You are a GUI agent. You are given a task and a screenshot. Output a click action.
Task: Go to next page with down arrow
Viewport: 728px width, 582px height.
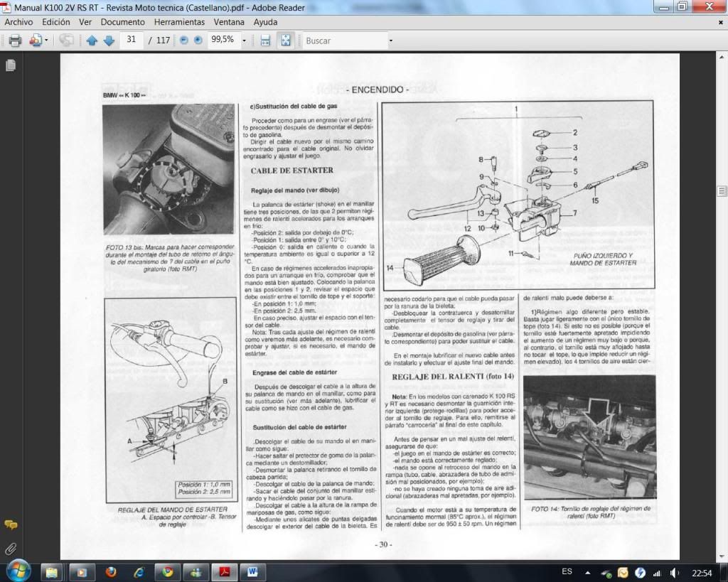109,41
